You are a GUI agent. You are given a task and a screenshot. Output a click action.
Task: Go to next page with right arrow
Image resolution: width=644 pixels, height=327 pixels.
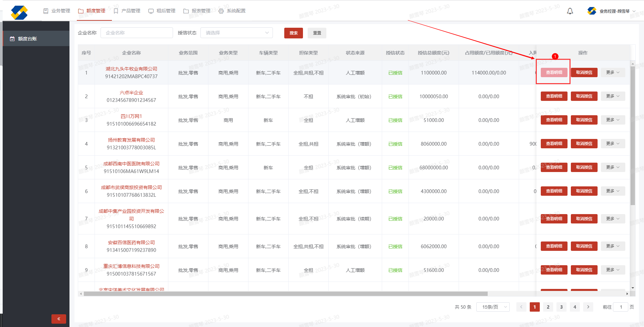pos(588,307)
